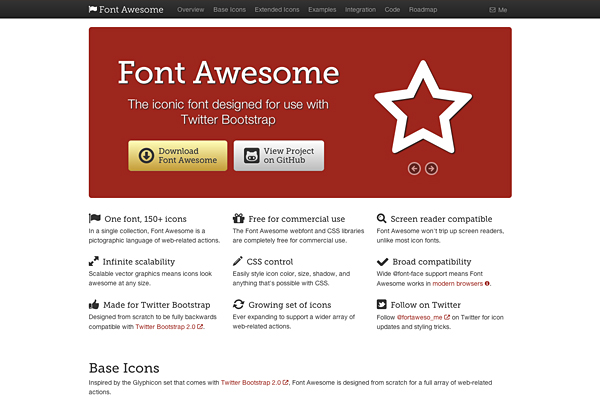Click heading Growing set of icons

click(x=290, y=305)
